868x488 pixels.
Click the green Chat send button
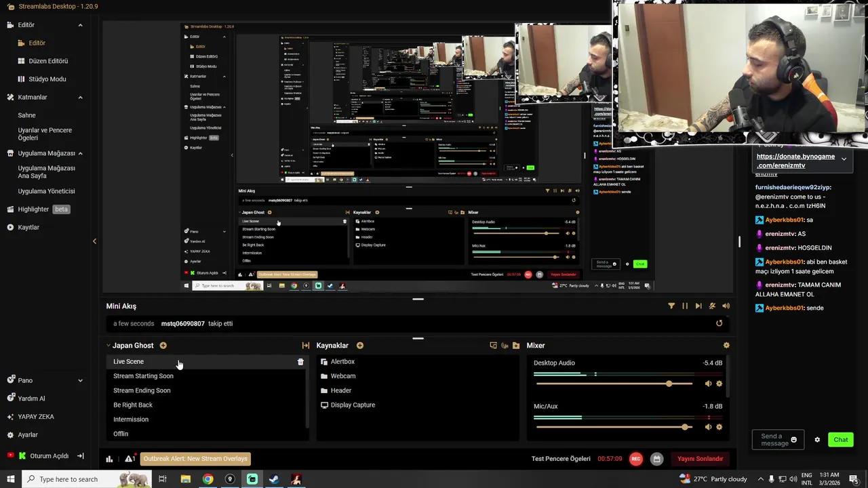(x=841, y=440)
